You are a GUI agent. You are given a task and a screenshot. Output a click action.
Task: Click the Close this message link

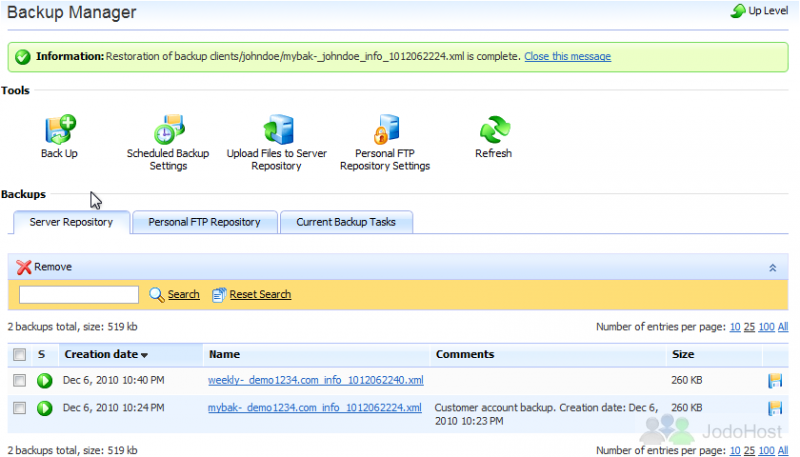coord(567,56)
